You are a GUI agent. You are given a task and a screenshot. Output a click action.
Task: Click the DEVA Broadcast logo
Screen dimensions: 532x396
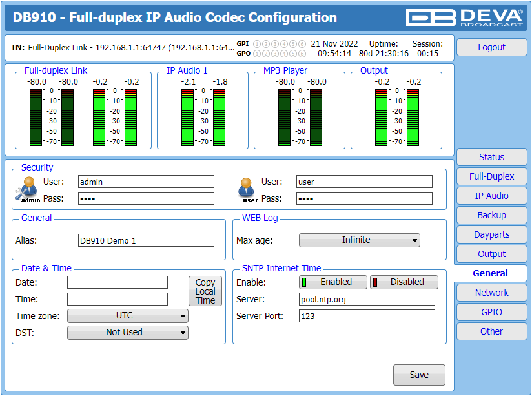(x=464, y=17)
